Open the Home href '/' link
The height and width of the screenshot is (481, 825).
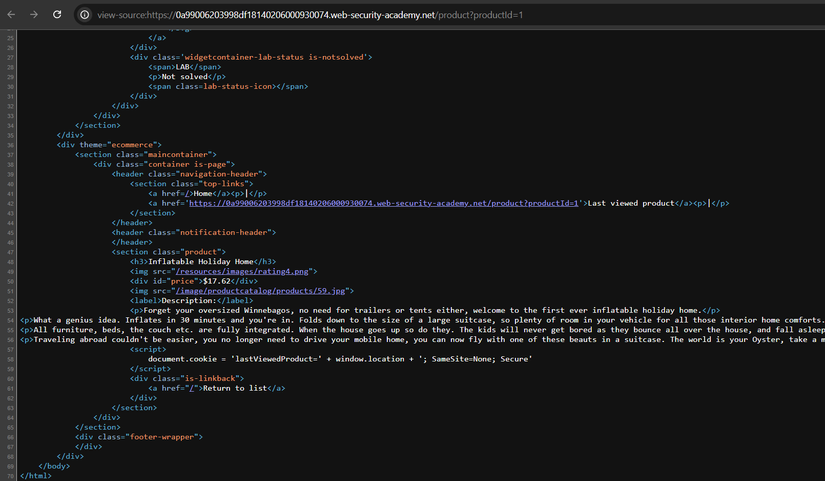[x=187, y=194]
